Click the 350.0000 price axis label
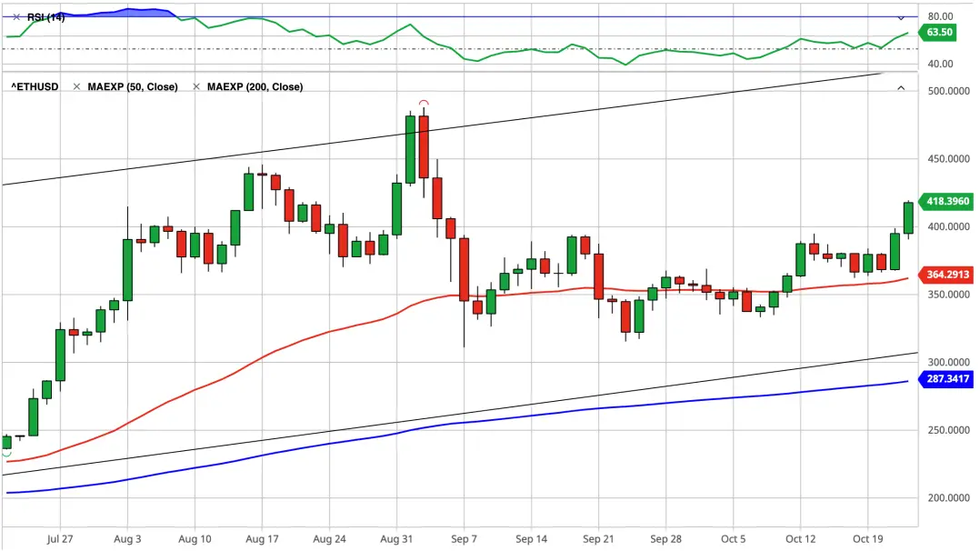Viewport: 980px width, 551px height. pos(949,295)
